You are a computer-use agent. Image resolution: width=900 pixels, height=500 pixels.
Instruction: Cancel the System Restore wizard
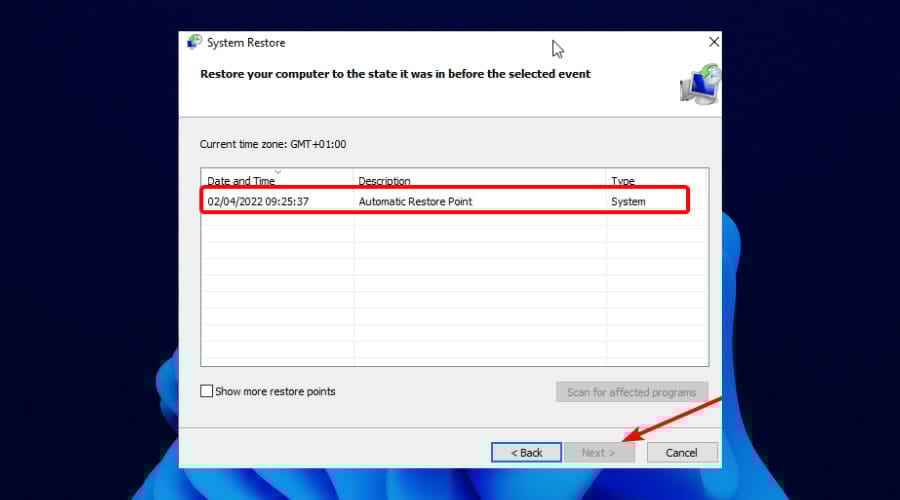tap(682, 452)
